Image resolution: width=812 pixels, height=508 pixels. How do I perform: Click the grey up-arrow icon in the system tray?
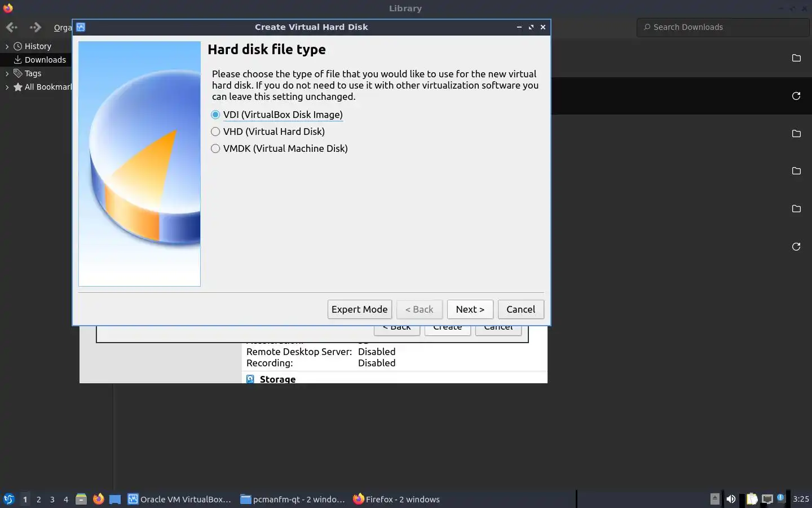pos(714,498)
